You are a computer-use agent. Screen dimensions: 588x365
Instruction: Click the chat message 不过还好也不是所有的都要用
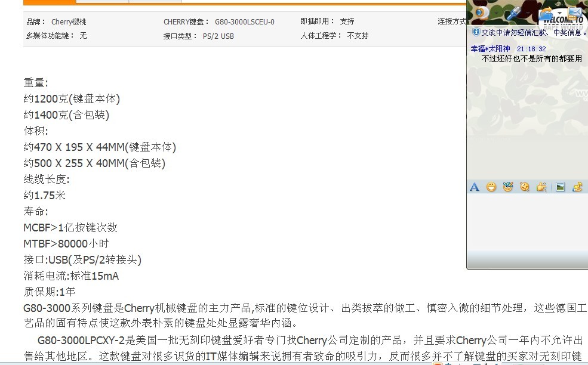click(x=531, y=58)
